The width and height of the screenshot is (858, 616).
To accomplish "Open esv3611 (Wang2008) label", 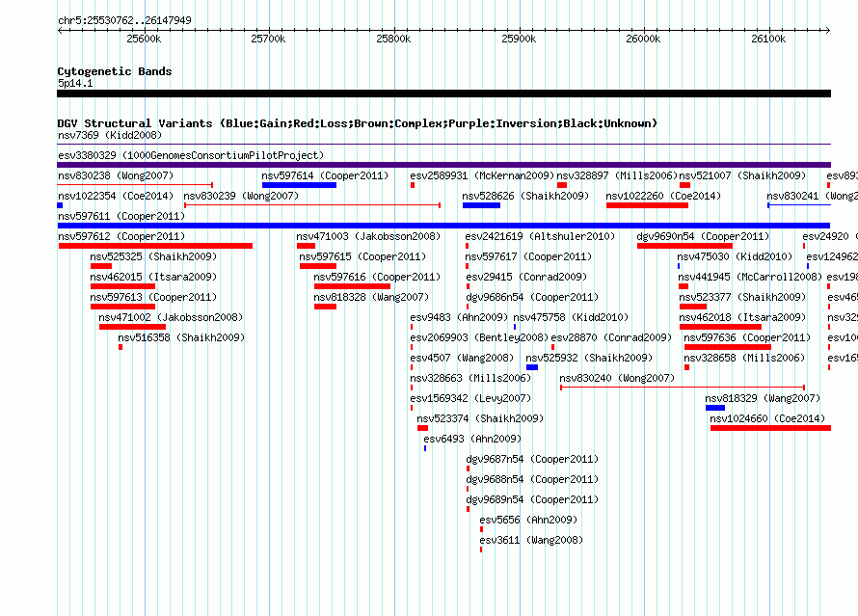I will (531, 540).
